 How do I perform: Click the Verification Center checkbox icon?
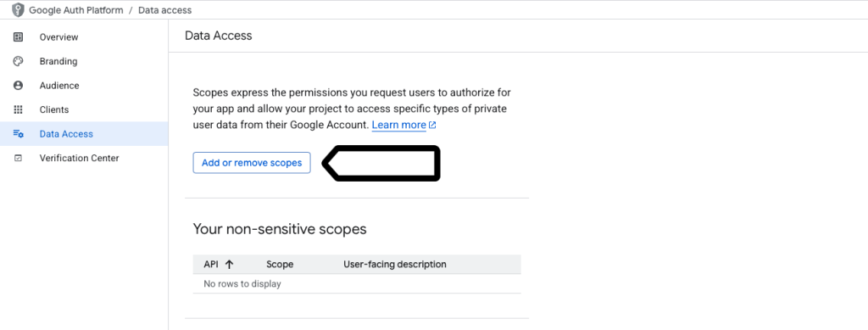pyautogui.click(x=19, y=159)
